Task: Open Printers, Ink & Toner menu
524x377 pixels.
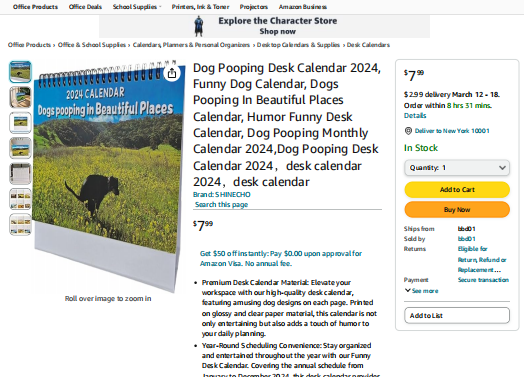Action: tap(200, 7)
